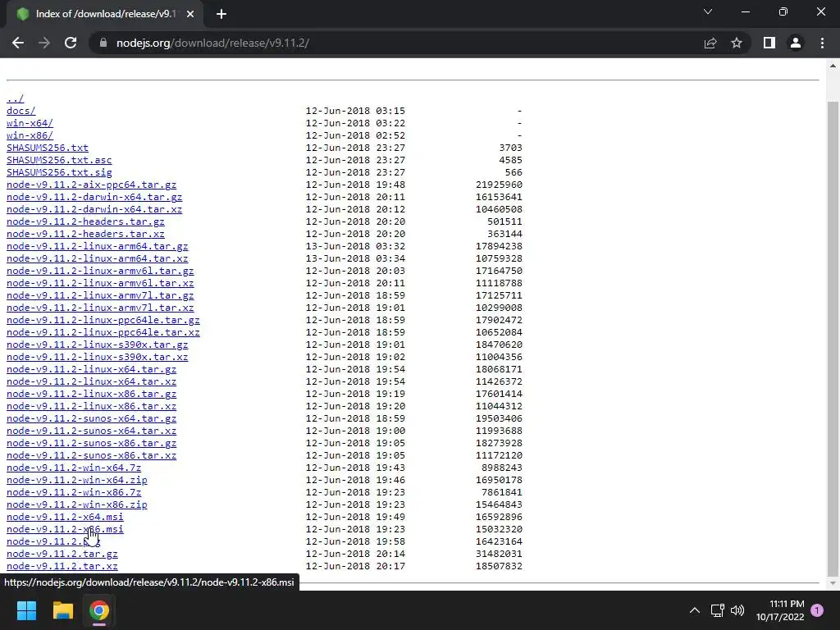Download node-v9.11.2-headers.tar.gz

(x=85, y=221)
